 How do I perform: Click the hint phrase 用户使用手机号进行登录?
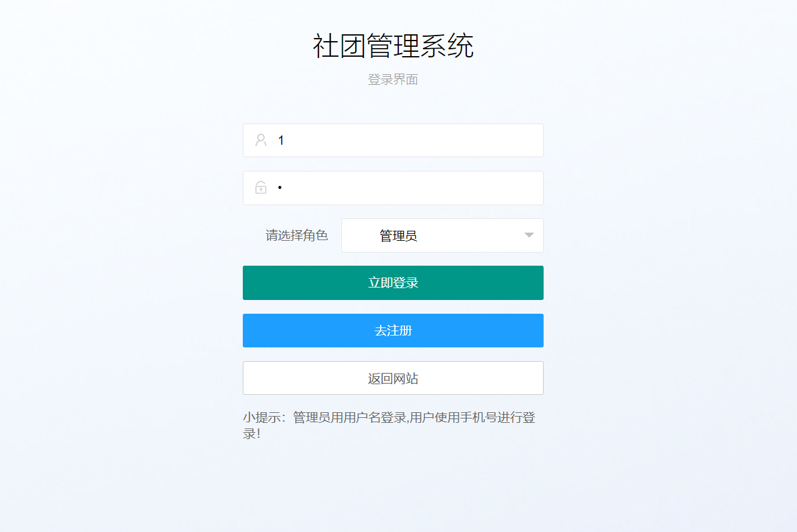[x=473, y=418]
